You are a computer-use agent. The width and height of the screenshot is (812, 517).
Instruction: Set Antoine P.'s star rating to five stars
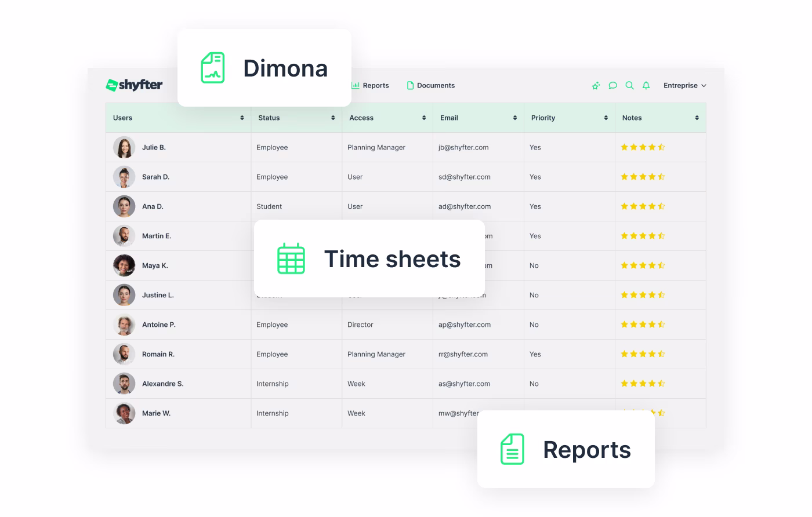pyautogui.click(x=662, y=324)
